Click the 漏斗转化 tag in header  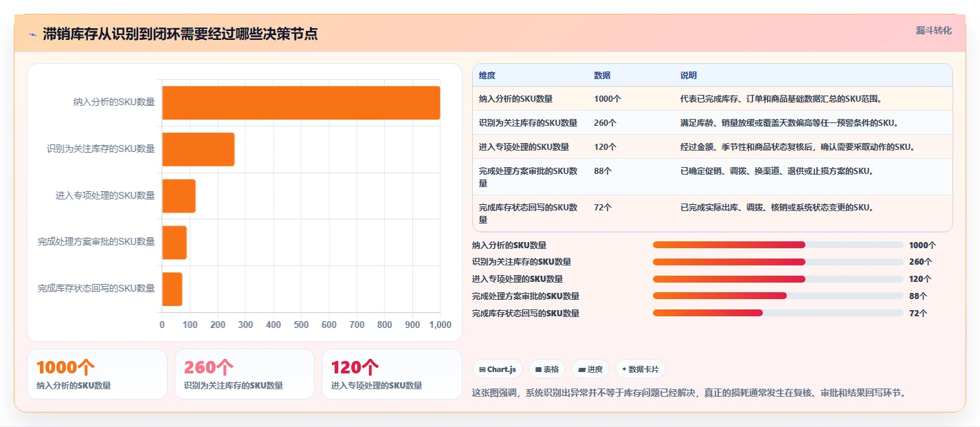[x=934, y=30]
